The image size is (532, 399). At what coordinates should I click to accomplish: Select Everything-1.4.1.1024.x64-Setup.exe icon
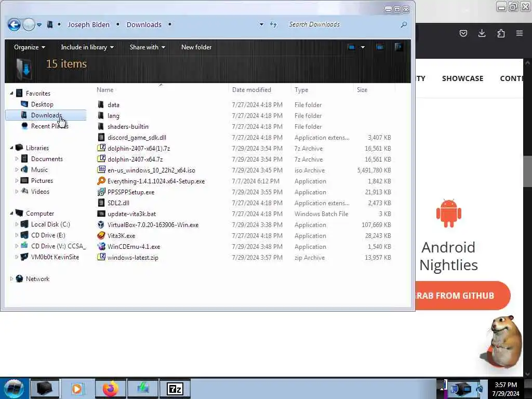pos(101,181)
